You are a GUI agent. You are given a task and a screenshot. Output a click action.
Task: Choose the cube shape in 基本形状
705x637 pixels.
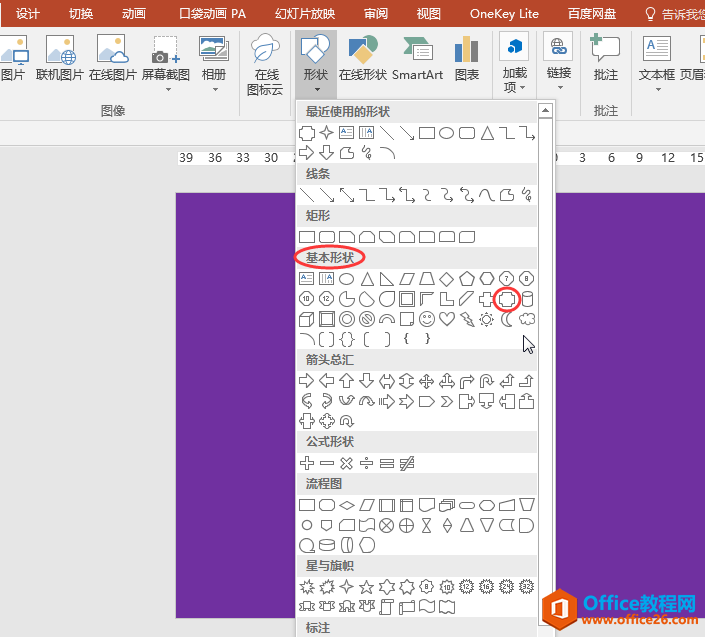(x=307, y=319)
